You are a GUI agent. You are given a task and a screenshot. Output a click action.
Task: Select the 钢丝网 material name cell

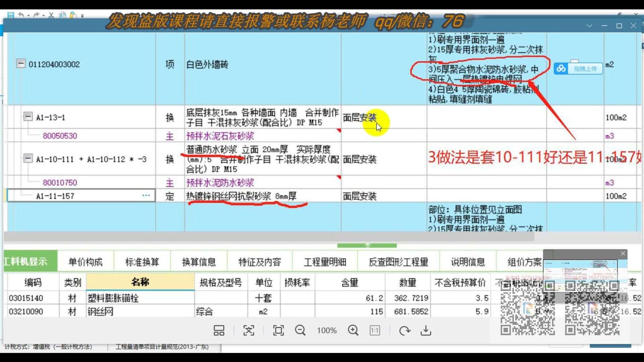click(140, 311)
